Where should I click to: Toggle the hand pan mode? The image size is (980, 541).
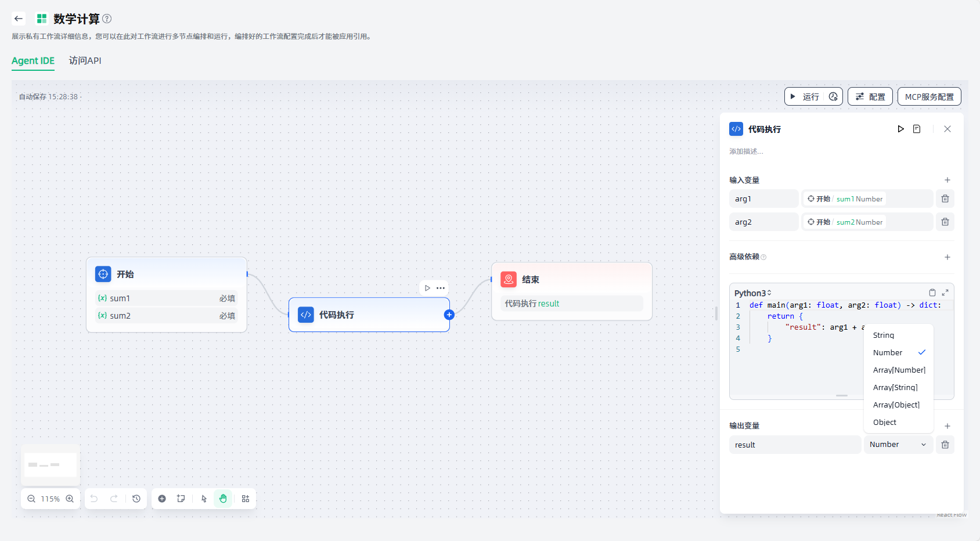click(x=223, y=499)
